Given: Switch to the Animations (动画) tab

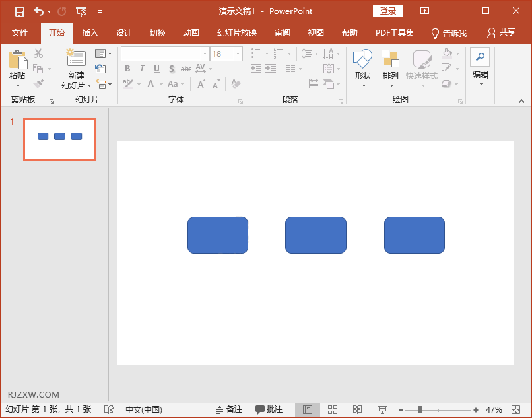Looking at the screenshot, I should (x=191, y=33).
